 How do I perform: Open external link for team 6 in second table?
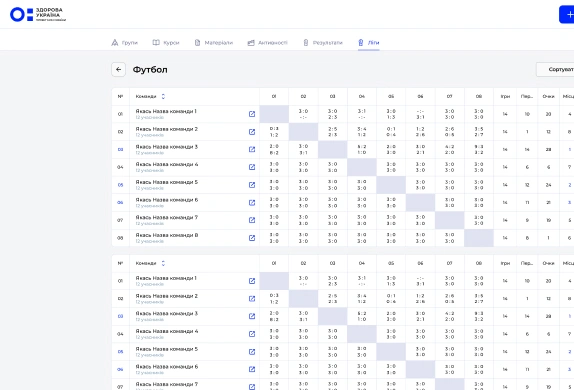tap(252, 369)
